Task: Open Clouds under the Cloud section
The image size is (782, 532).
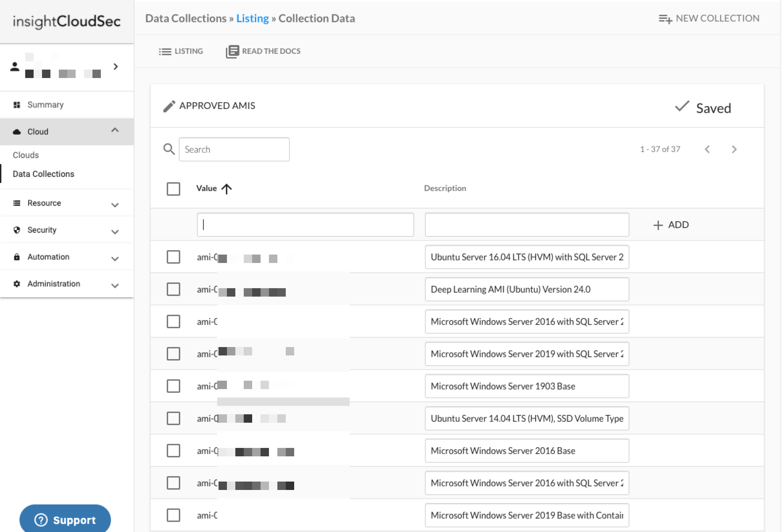Action: 26,155
